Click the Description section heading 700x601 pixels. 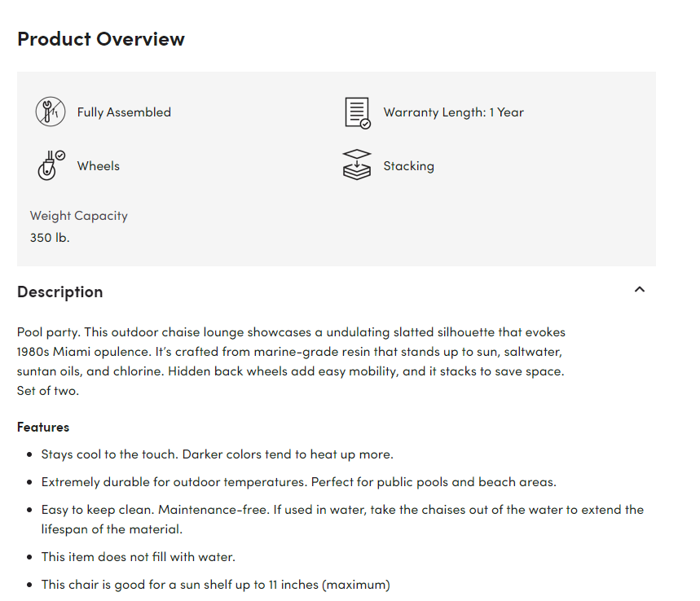(x=59, y=292)
